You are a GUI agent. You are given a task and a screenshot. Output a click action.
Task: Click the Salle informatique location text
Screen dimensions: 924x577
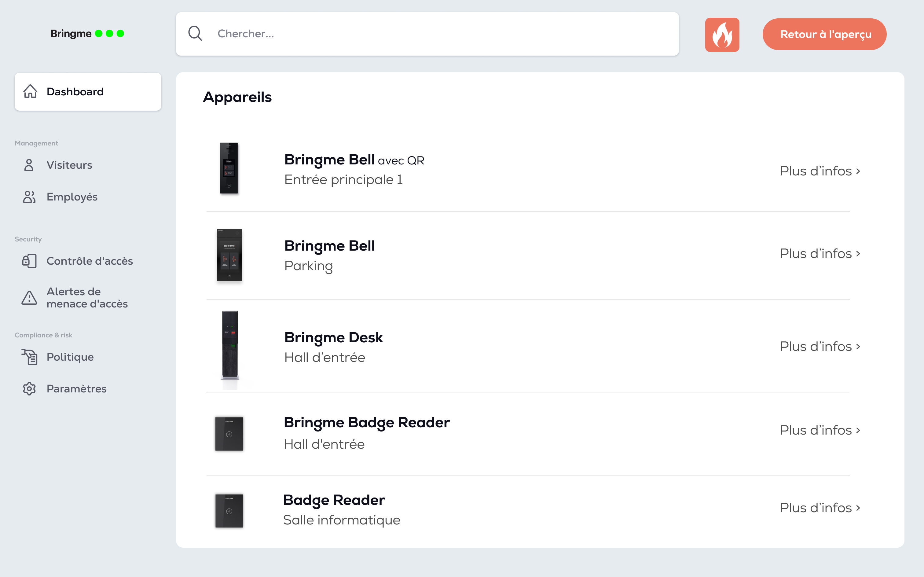(x=341, y=520)
